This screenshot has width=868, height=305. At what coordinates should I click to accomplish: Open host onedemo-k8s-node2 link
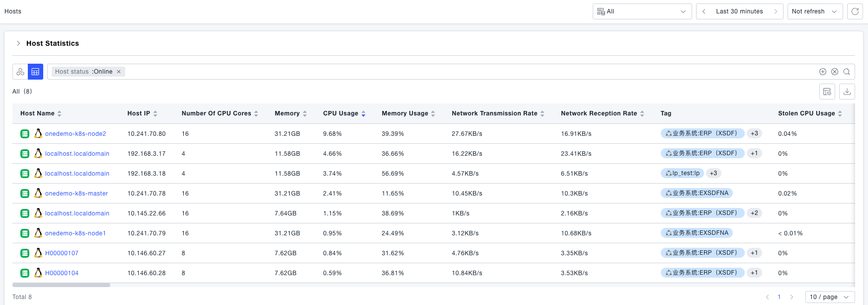point(76,134)
